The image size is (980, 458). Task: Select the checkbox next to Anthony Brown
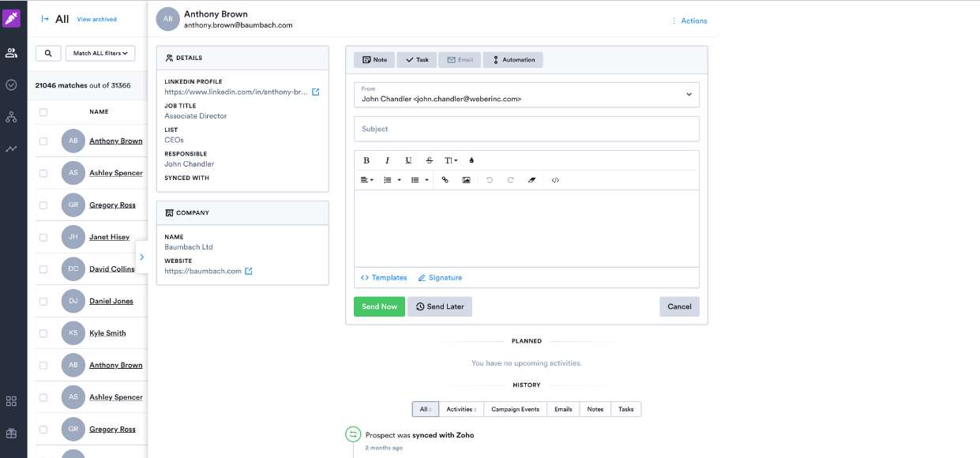coord(43,141)
